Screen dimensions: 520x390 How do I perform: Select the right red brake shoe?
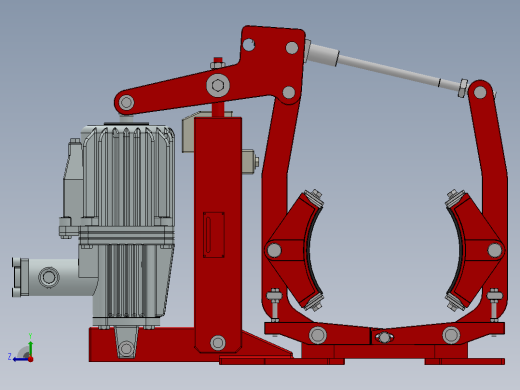pyautogui.click(x=475, y=250)
